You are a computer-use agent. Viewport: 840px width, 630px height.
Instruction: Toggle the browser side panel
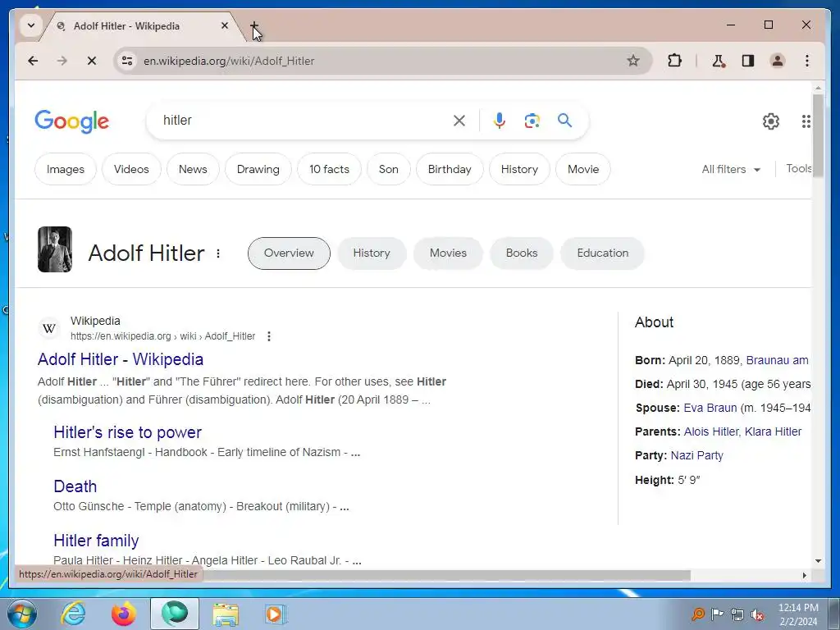click(x=748, y=61)
